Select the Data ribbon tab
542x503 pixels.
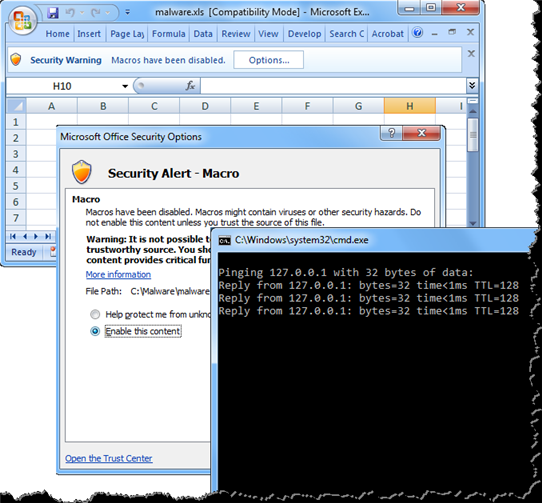point(203,34)
